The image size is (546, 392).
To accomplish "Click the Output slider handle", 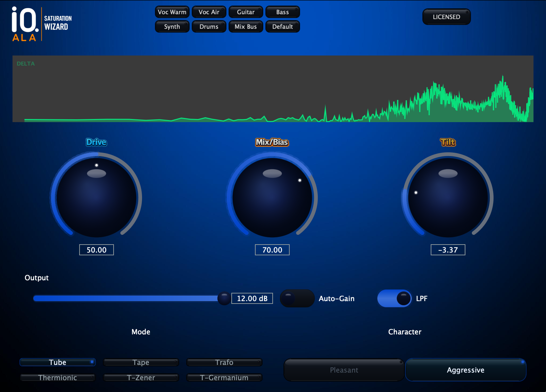I will [224, 298].
